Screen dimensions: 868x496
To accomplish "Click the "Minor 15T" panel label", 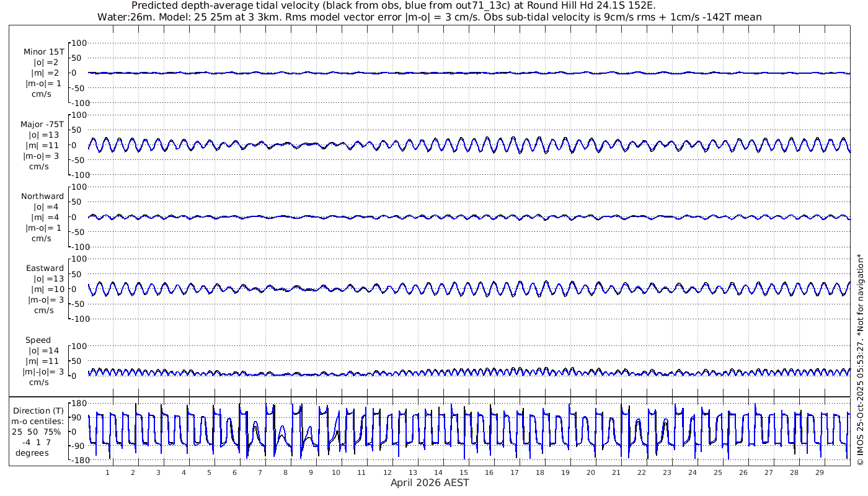I will point(43,52).
